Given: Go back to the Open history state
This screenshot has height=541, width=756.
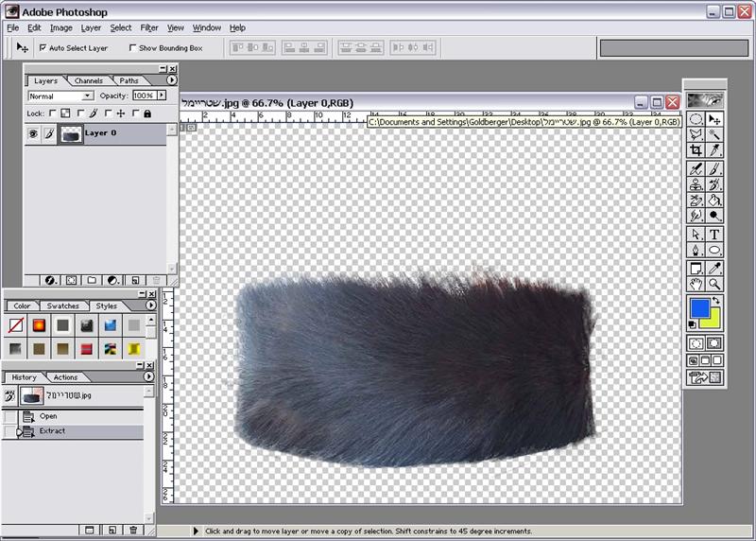Looking at the screenshot, I should point(48,416).
